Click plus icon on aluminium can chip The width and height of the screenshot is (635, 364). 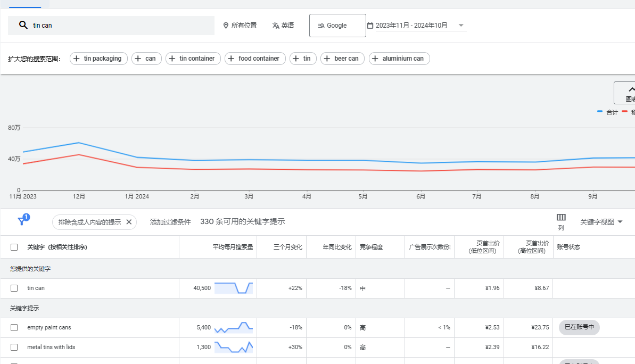pyautogui.click(x=375, y=59)
